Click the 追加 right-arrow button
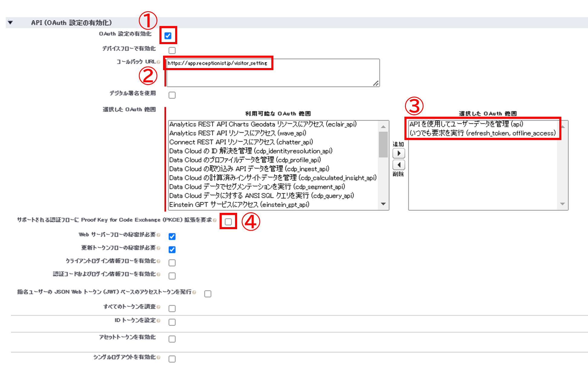The image size is (588, 374). [x=399, y=153]
